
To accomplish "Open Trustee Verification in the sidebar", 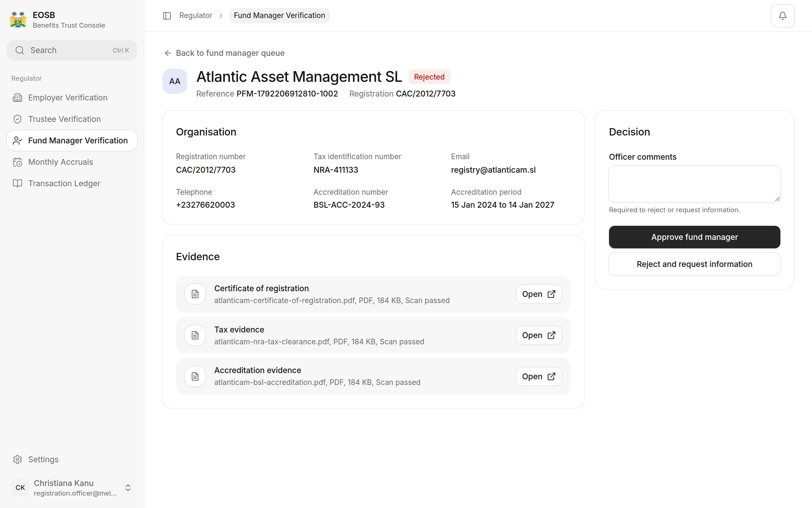I will (x=72, y=119).
